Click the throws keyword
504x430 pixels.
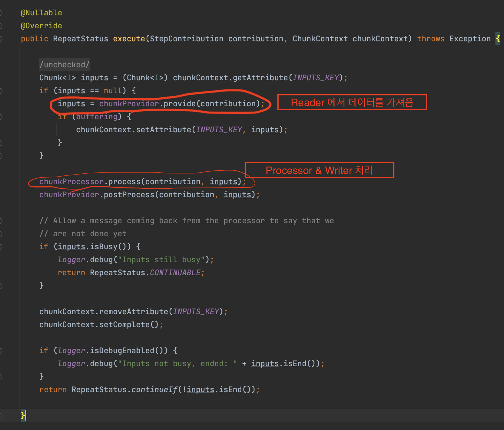point(431,39)
